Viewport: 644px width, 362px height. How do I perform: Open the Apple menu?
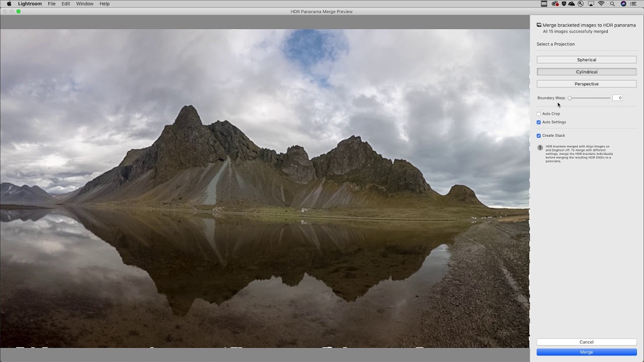pyautogui.click(x=9, y=4)
